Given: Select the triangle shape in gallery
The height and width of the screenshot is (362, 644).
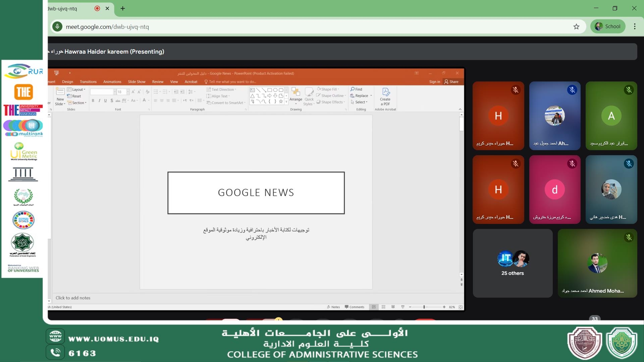Looking at the screenshot, I should 253,96.
